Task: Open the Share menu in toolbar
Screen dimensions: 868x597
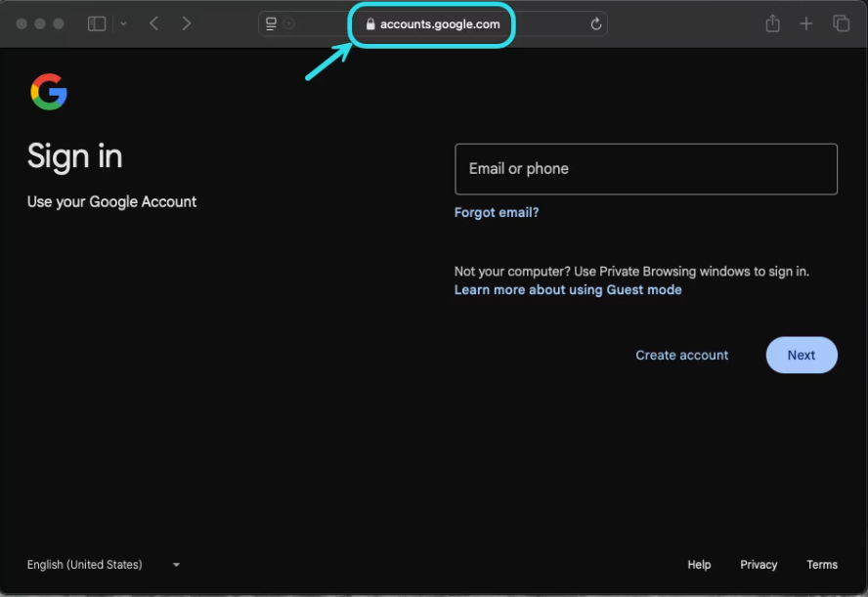Action: click(772, 23)
